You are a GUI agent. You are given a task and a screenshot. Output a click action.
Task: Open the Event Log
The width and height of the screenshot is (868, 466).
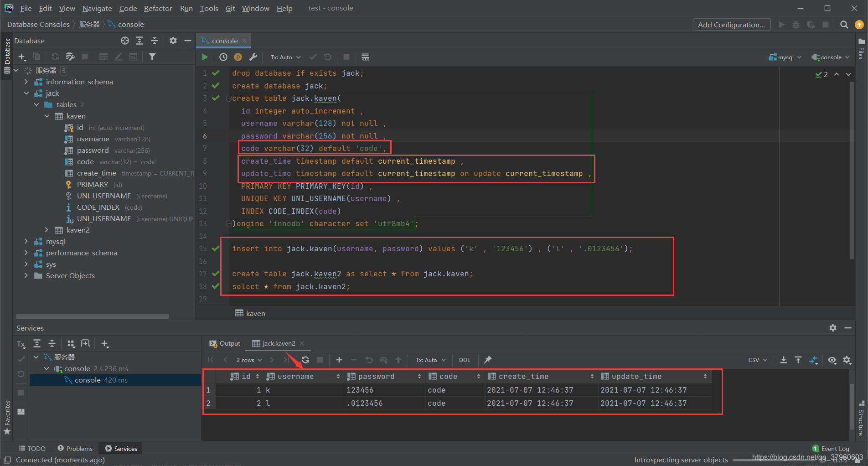click(x=831, y=449)
